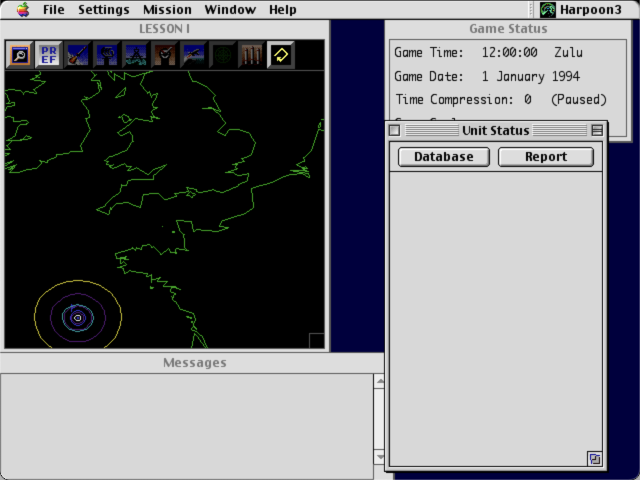Viewport: 640px width, 480px height.
Task: Open the PREF preferences button
Action: (49, 55)
